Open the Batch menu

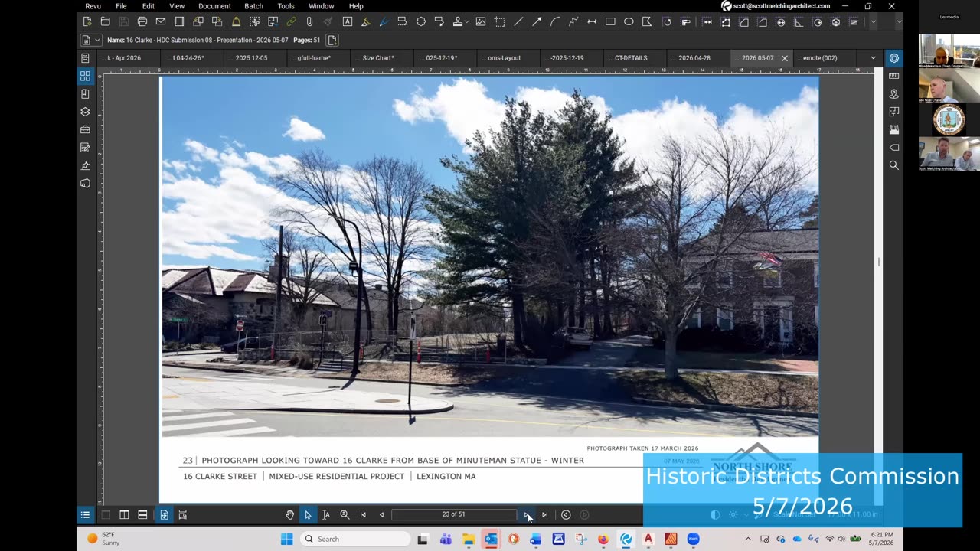click(x=253, y=6)
